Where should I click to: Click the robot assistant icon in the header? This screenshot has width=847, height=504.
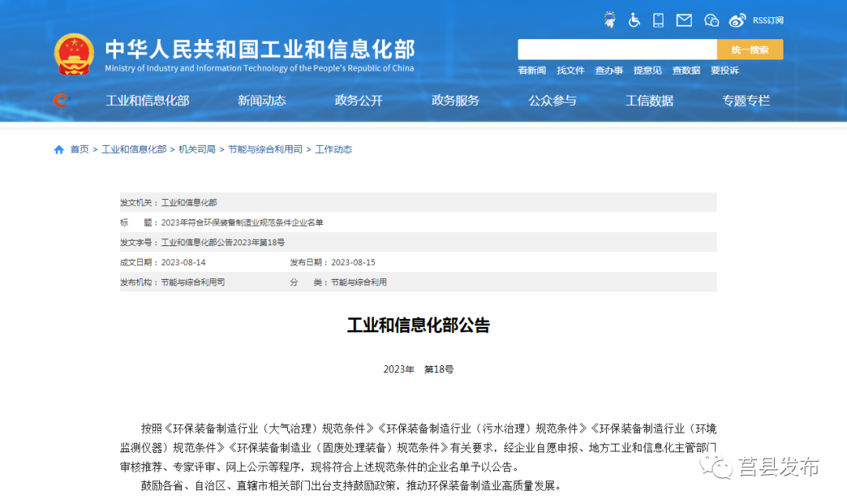610,20
